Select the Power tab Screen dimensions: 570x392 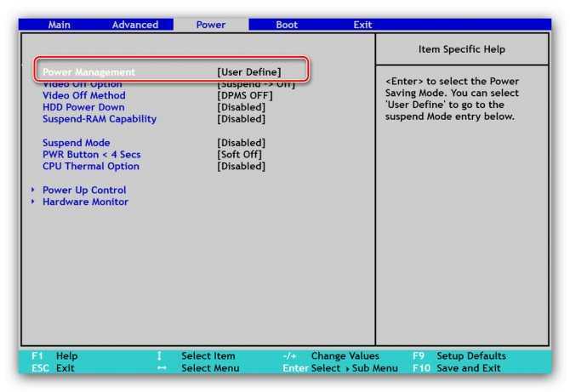(x=211, y=25)
